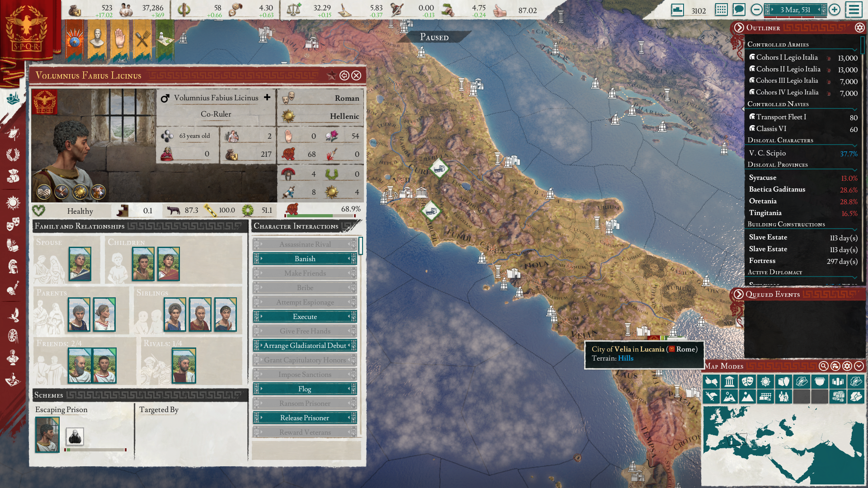
Task: Select the theater masks culture map mode
Action: [x=747, y=381]
